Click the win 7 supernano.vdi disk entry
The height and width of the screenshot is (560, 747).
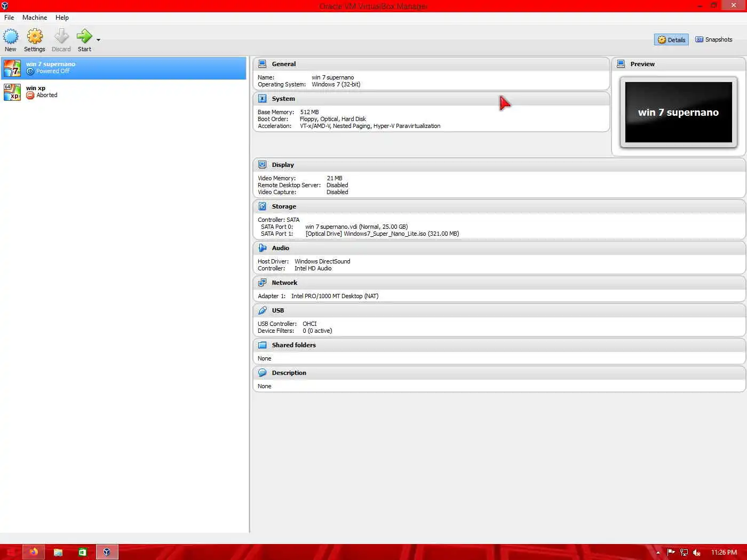(x=356, y=227)
